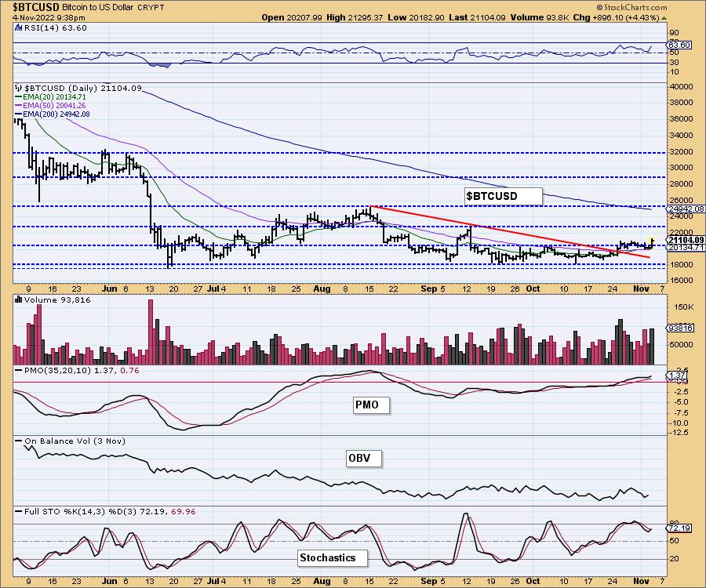Click the 63.60 RSI value tag on right axis

[x=679, y=45]
